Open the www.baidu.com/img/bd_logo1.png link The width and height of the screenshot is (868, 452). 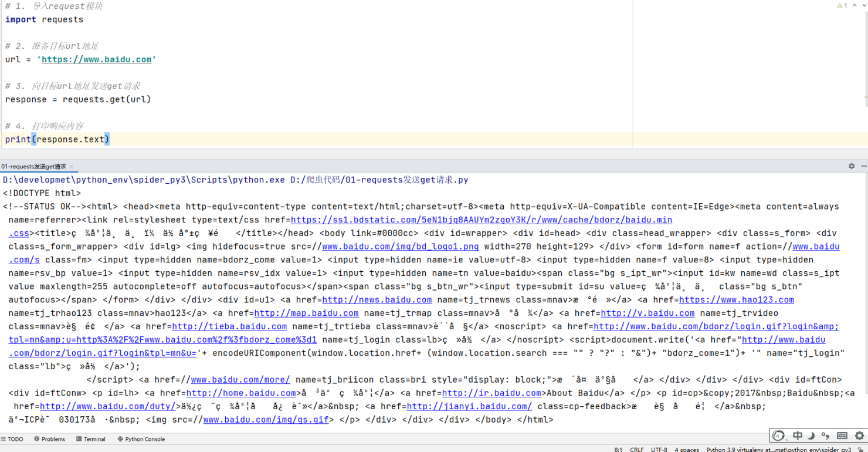401,247
